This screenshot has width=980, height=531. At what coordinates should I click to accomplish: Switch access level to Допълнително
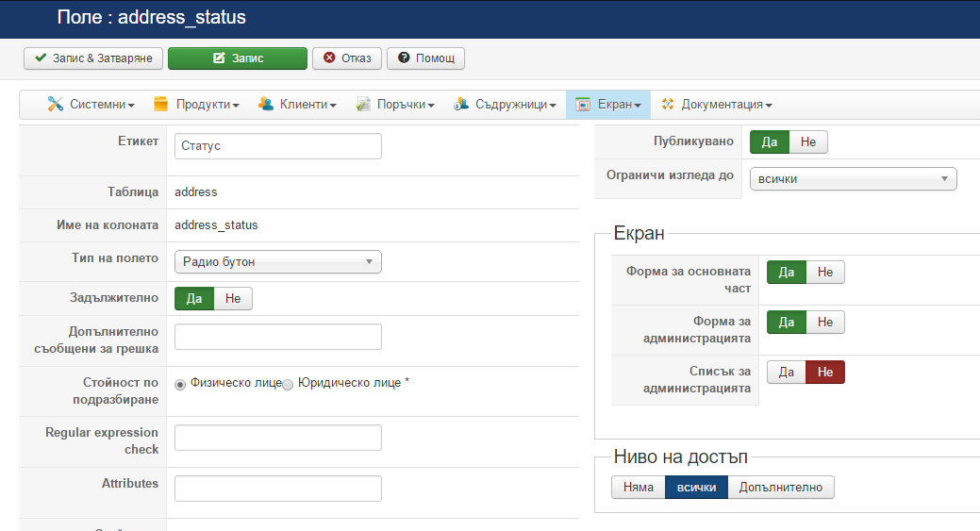point(781,488)
